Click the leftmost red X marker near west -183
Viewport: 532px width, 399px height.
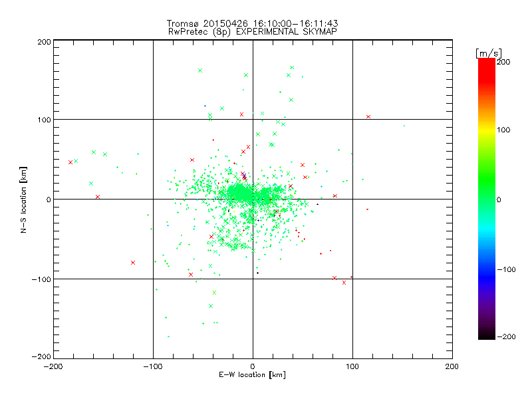pos(70,162)
